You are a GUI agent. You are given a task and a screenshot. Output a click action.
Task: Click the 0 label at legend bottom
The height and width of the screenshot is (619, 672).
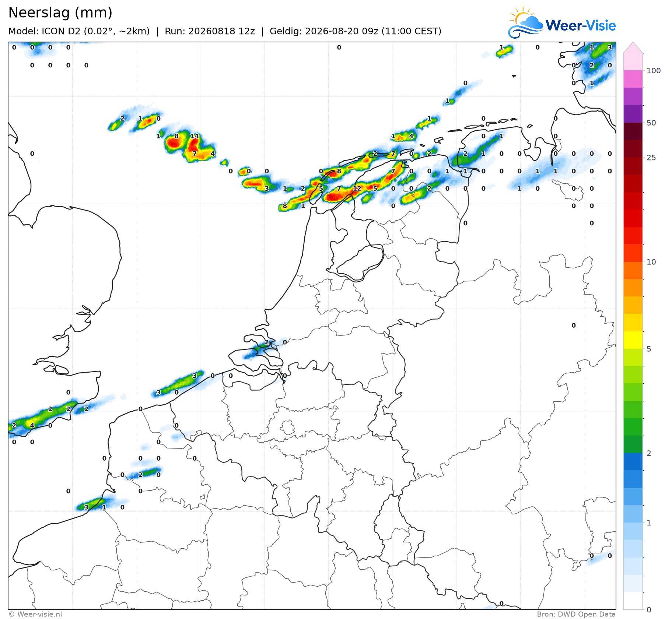tap(649, 610)
